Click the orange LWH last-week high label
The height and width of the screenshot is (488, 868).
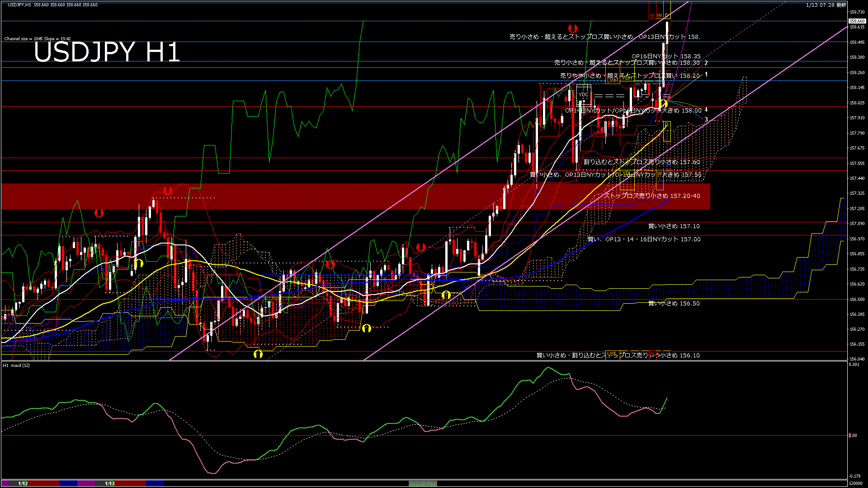[x=612, y=80]
